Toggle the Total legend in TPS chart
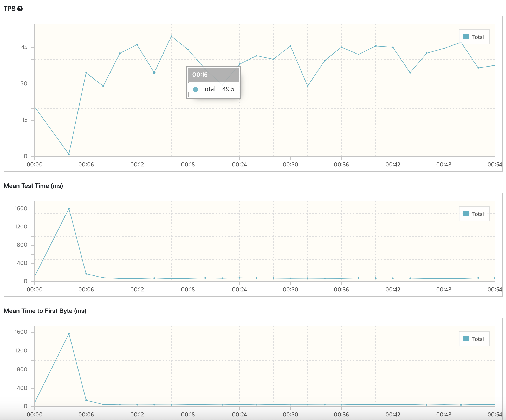 tap(477, 37)
